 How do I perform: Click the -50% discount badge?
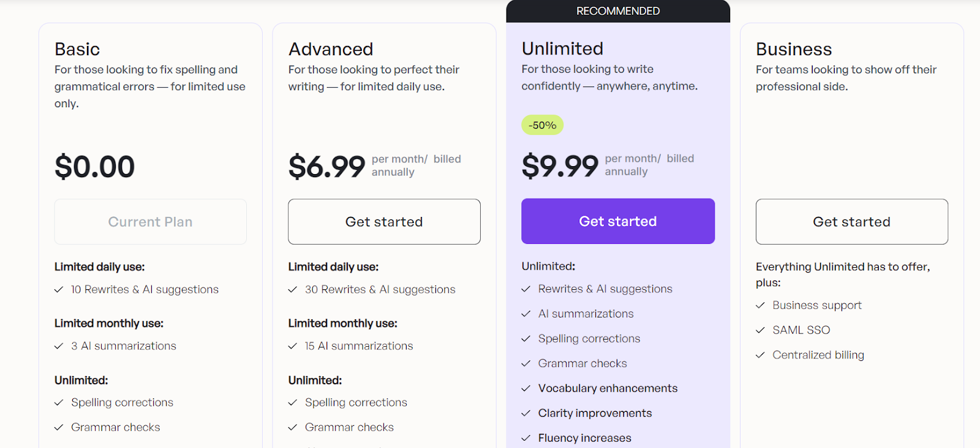click(542, 124)
